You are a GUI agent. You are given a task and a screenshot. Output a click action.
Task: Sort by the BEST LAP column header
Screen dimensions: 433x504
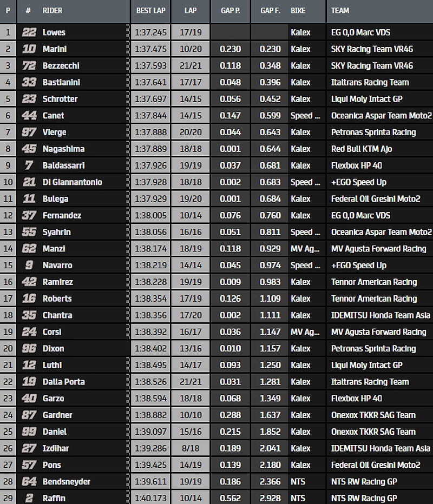[150, 10]
